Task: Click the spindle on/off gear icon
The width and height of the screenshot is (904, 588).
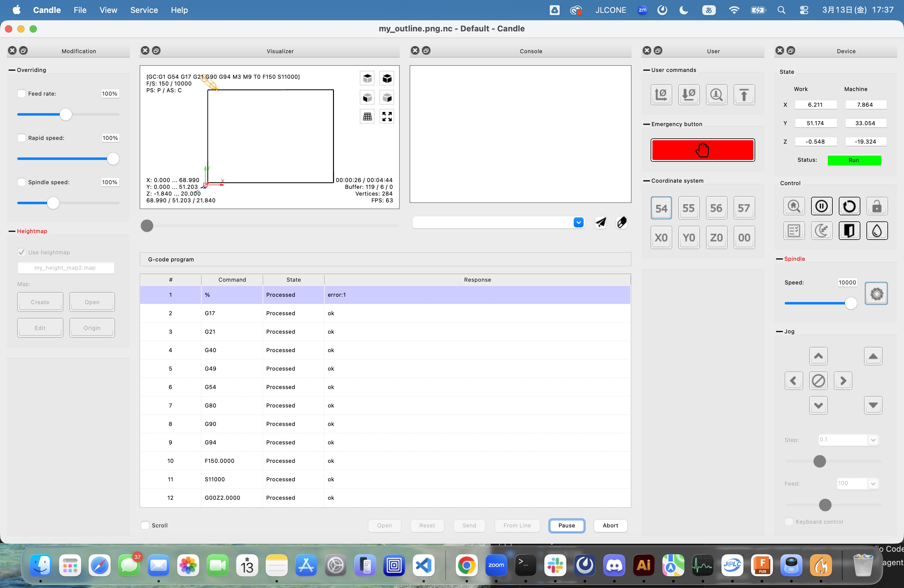Action: [x=876, y=294]
